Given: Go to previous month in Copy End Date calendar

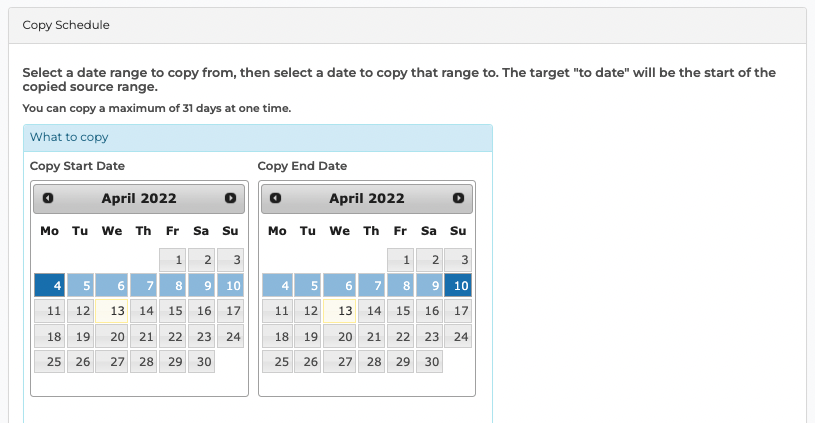Looking at the screenshot, I should tap(275, 198).
